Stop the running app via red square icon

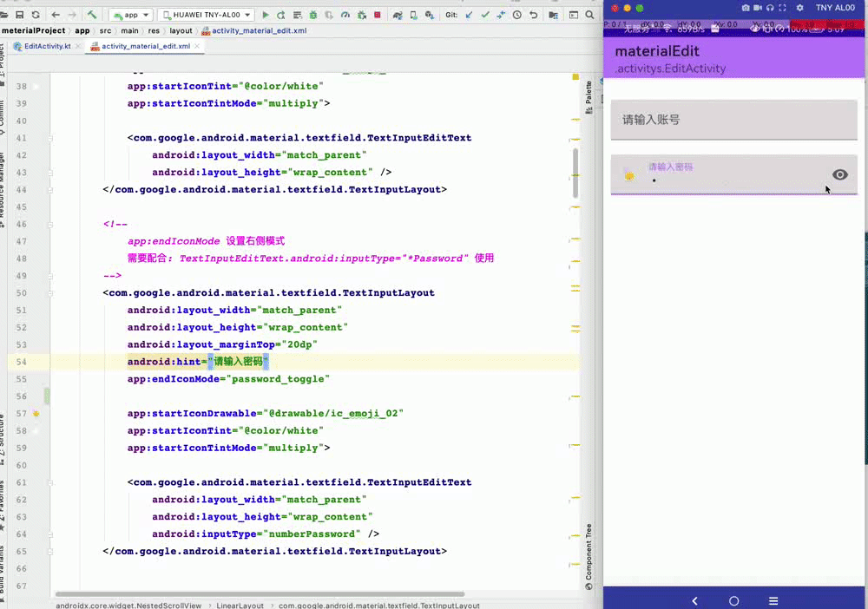click(378, 14)
